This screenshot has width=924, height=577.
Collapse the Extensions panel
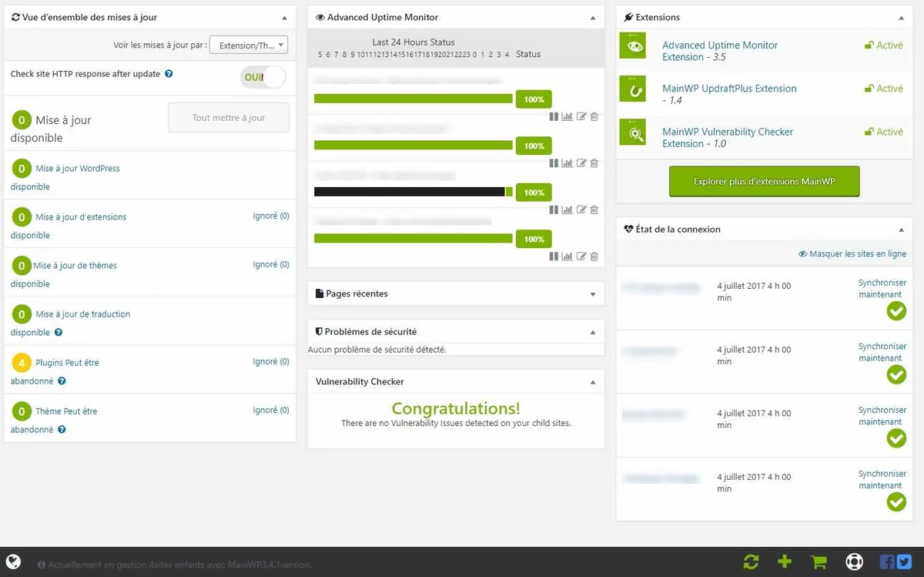(901, 18)
